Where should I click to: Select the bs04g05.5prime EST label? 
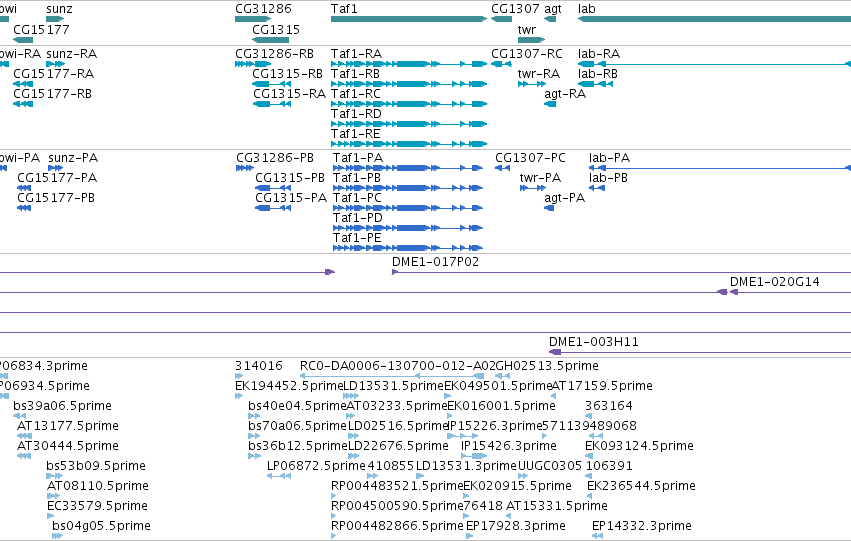pyautogui.click(x=101, y=527)
